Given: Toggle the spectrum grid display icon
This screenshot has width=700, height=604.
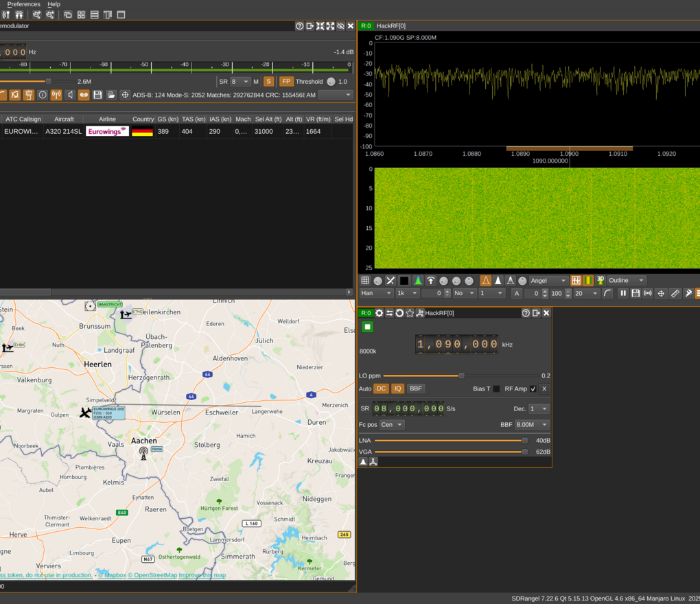Looking at the screenshot, I should 365,280.
